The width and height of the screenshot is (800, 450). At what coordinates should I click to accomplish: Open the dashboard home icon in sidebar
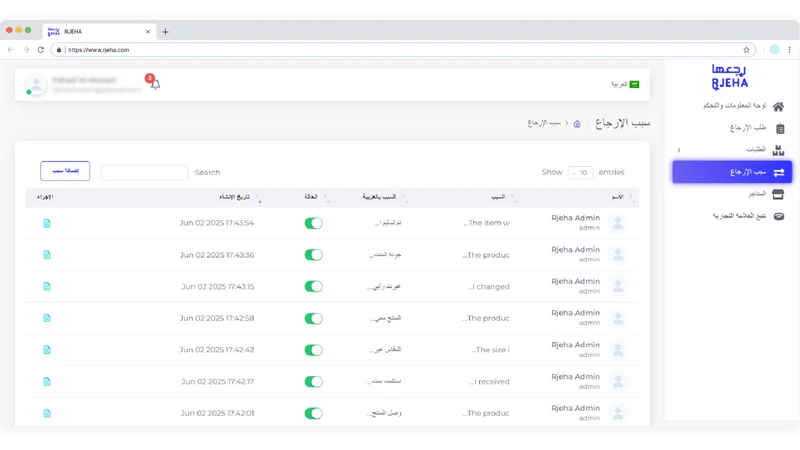pyautogui.click(x=778, y=106)
